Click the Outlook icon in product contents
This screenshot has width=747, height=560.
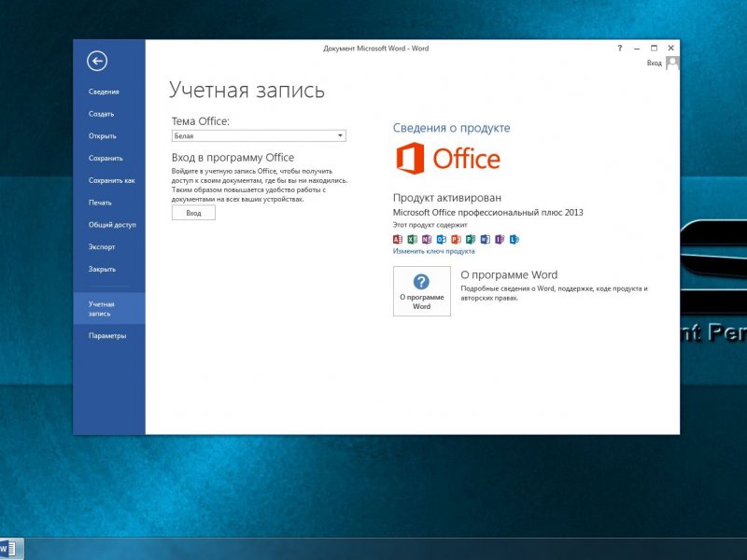tap(442, 240)
